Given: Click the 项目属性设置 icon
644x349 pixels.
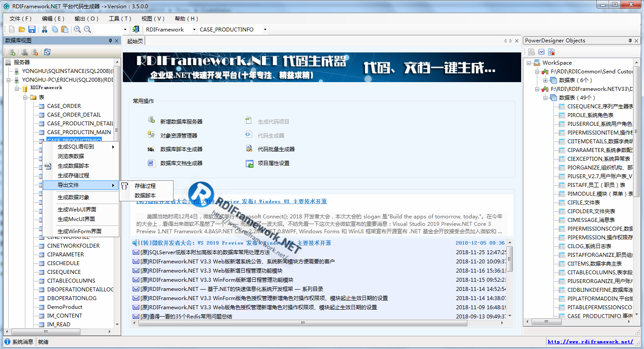Looking at the screenshot, I should coord(249,163).
